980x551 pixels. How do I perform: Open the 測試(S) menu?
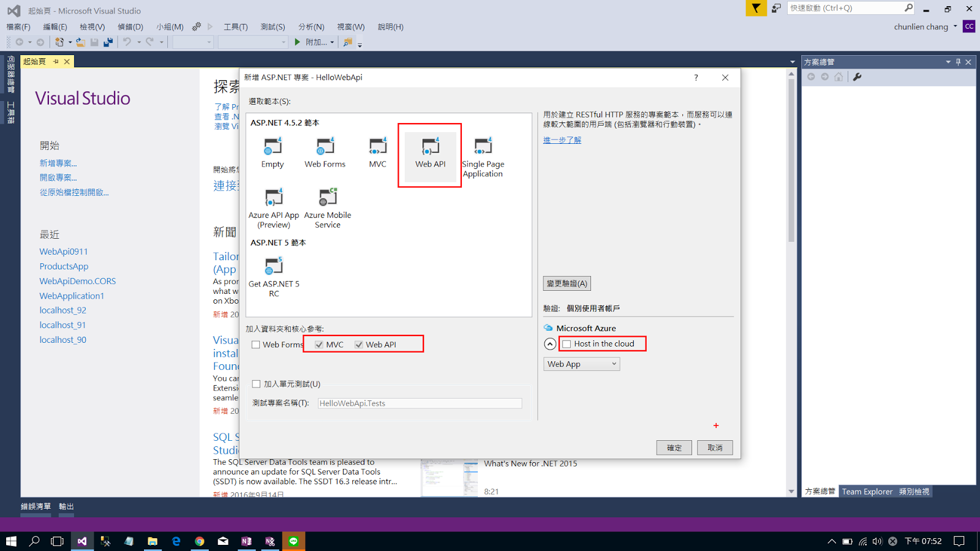coord(273,27)
